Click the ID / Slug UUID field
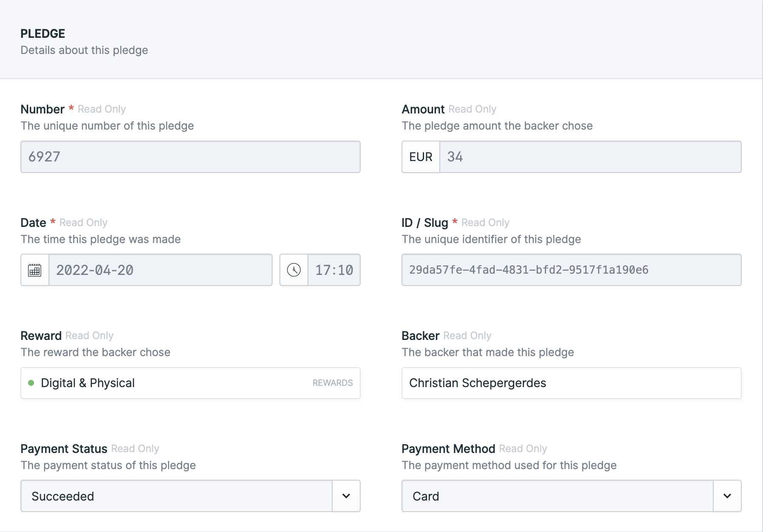Viewport: 763px width, 532px height. (571, 270)
